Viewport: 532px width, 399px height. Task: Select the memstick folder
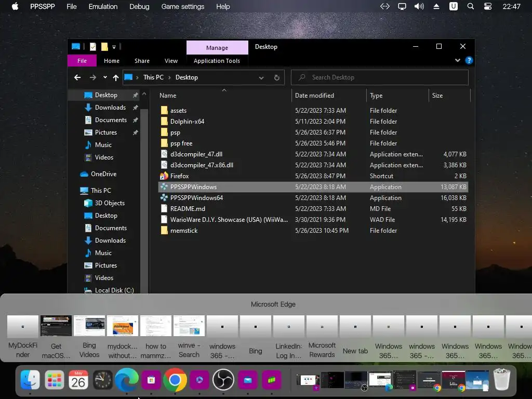point(183,231)
